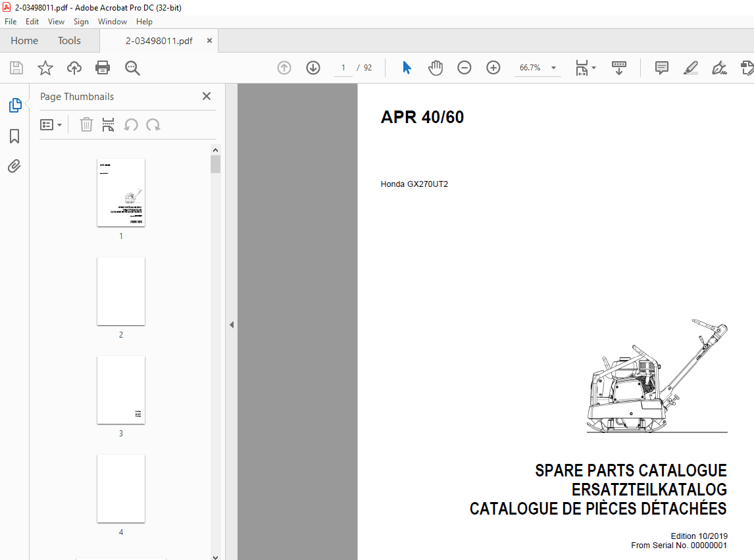Open the Page Thumbnails panel icon
Screen dimensions: 754x560
click(14, 105)
